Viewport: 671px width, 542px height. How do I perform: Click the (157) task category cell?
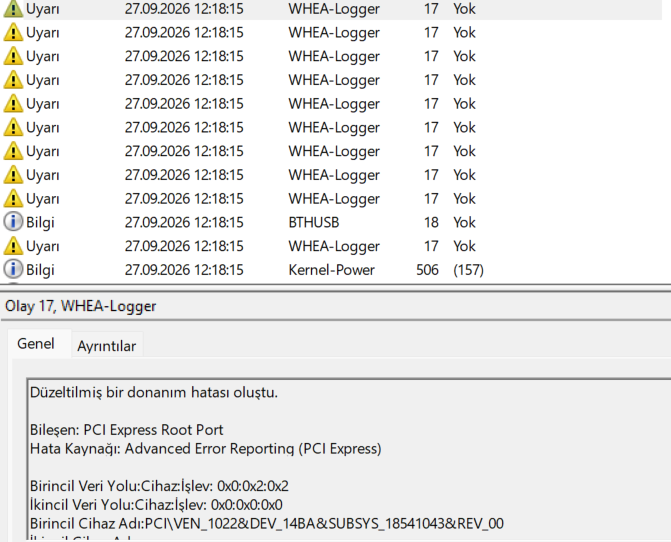click(468, 270)
